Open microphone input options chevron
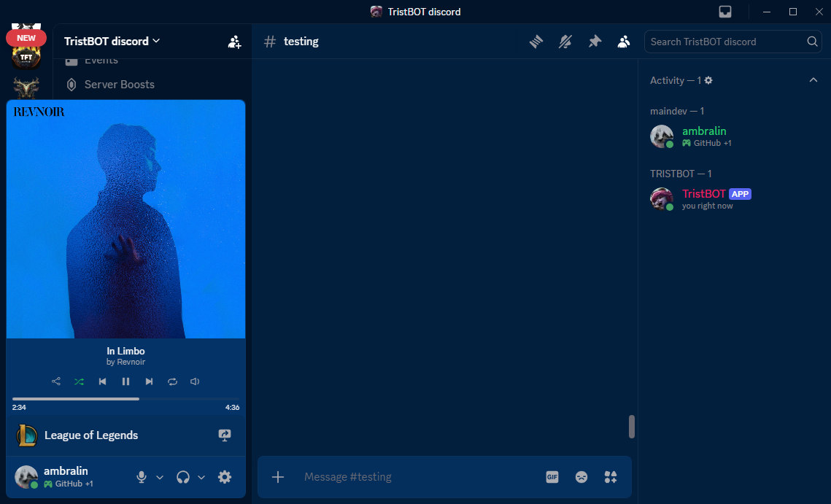Image resolution: width=831 pixels, height=504 pixels. [x=160, y=478]
